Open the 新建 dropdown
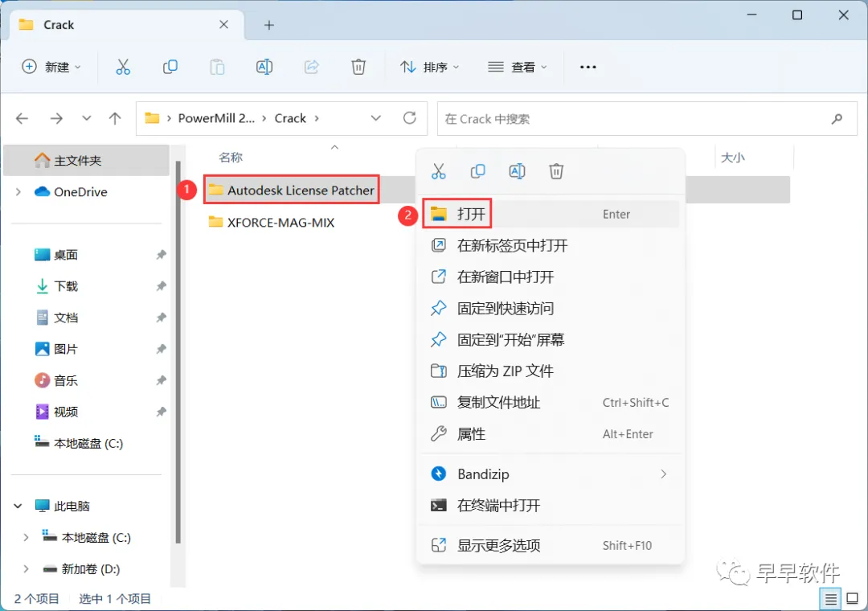Viewport: 868px width, 611px height. [x=51, y=67]
